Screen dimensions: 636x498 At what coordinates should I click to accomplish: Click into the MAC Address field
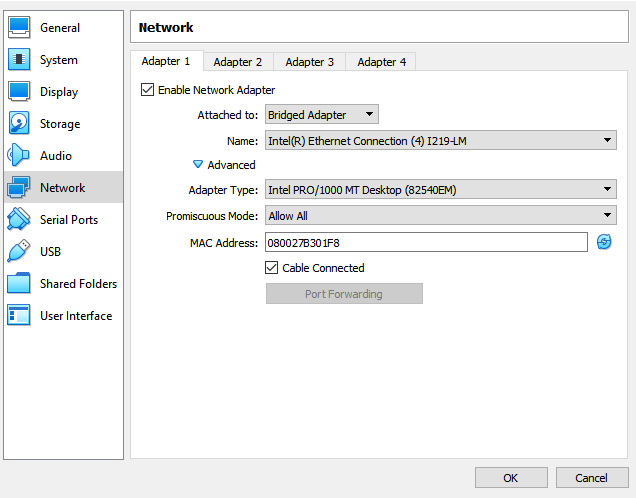point(425,242)
